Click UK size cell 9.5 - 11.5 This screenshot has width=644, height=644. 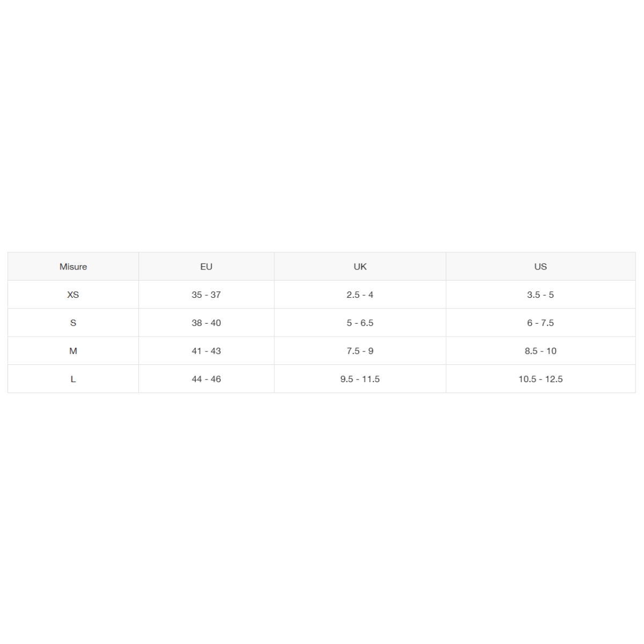(x=360, y=379)
